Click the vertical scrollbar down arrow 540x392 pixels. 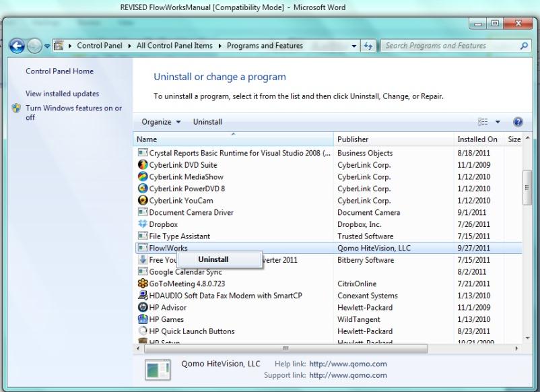point(527,338)
